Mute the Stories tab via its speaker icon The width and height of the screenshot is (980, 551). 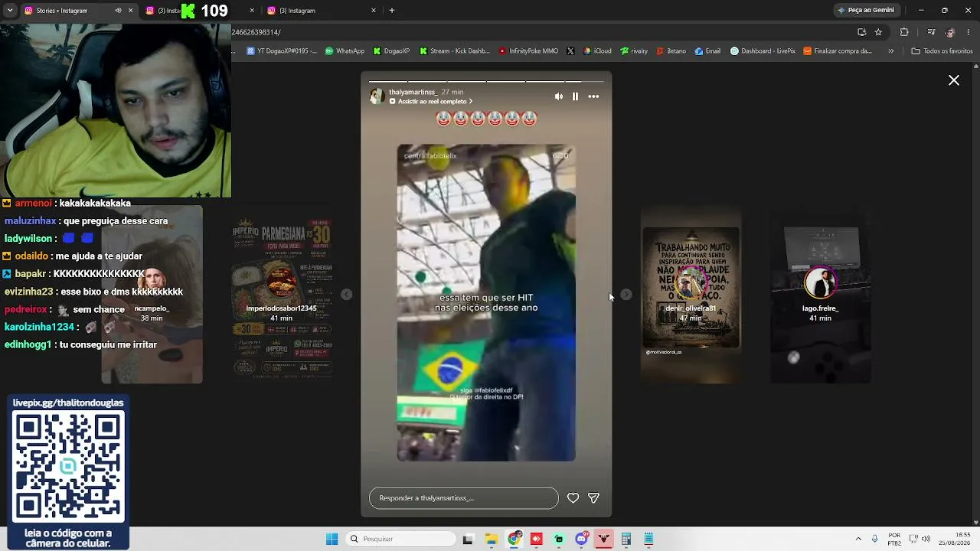click(118, 11)
